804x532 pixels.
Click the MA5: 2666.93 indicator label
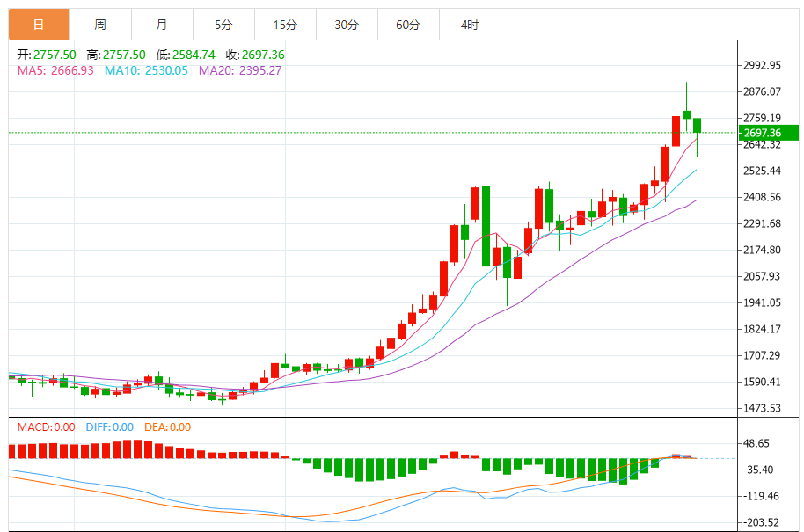pos(55,70)
